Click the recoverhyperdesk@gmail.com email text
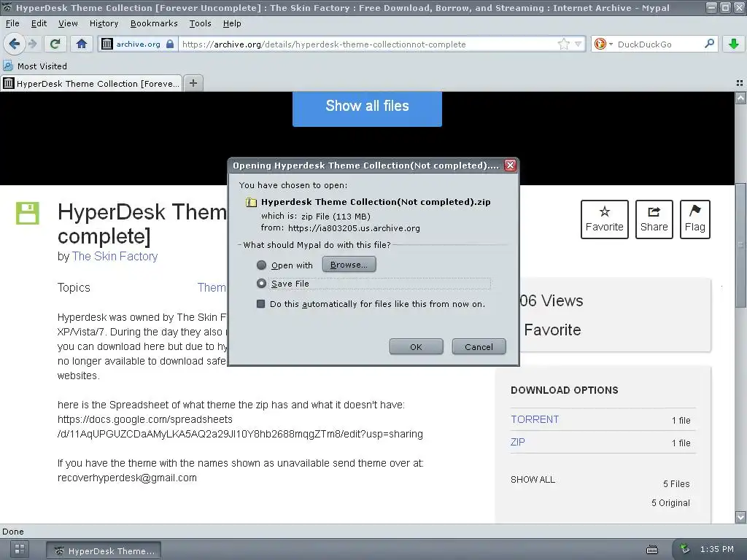Viewport: 747px width, 560px height. [x=127, y=478]
